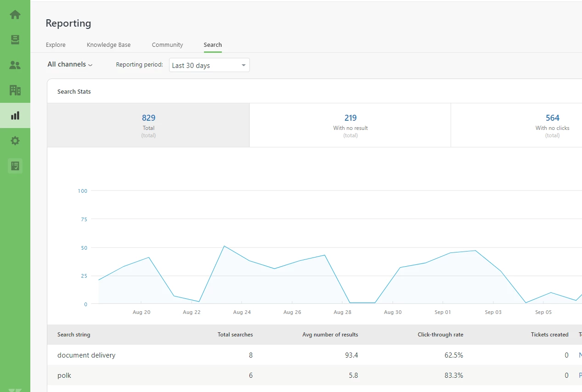The image size is (582, 392).
Task: Sort by Click-through rate column header
Action: (441, 335)
